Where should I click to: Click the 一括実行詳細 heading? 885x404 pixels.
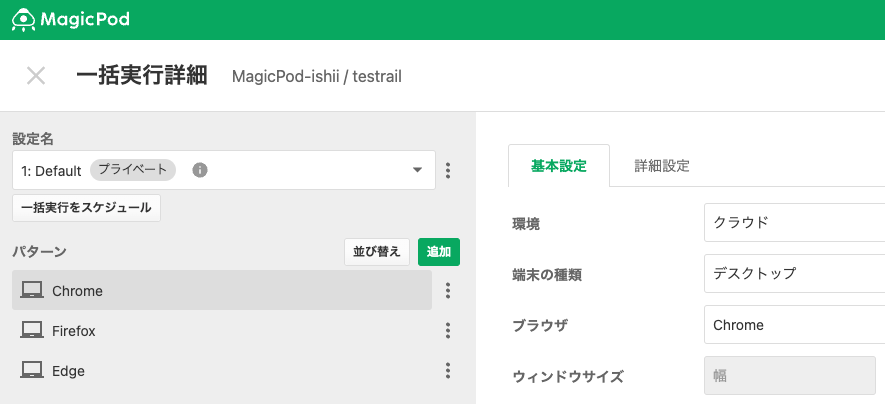[142, 76]
